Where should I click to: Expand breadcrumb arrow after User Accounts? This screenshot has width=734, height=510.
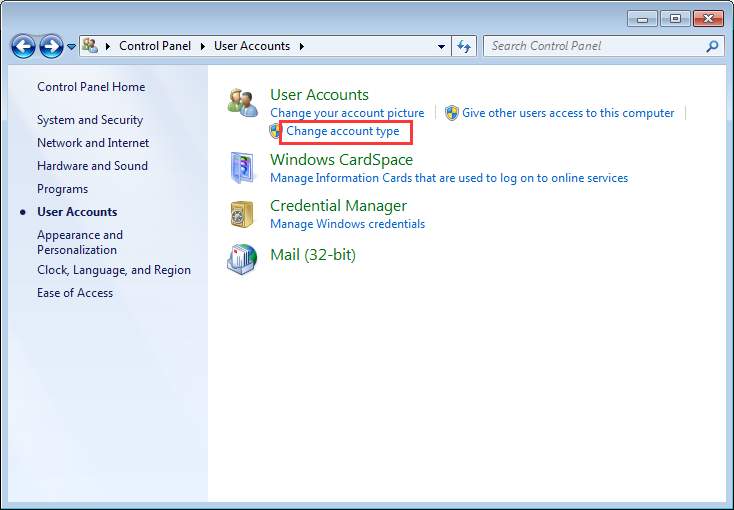[x=301, y=46]
